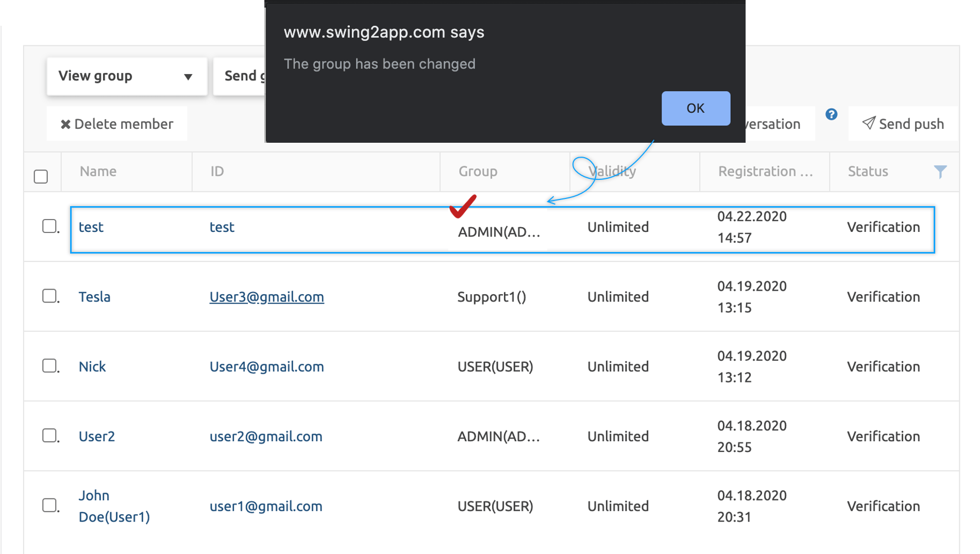This screenshot has height=554, width=980.
Task: Select the checkbox next to Tesla
Action: (49, 296)
